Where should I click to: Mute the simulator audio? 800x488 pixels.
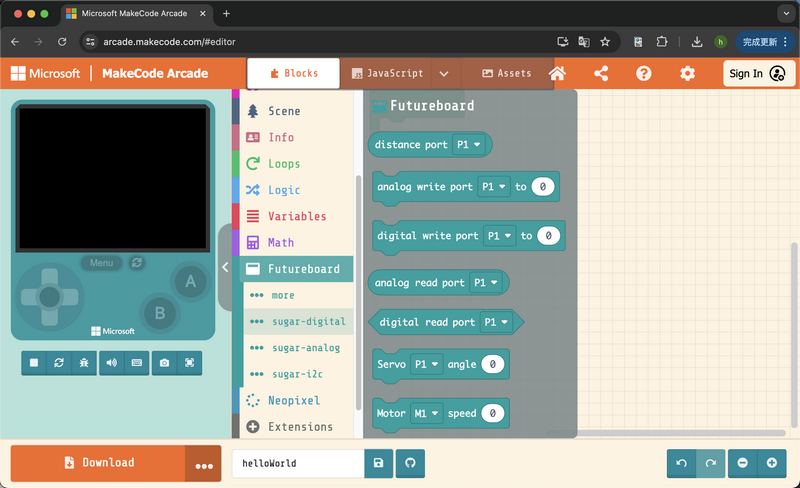click(111, 363)
